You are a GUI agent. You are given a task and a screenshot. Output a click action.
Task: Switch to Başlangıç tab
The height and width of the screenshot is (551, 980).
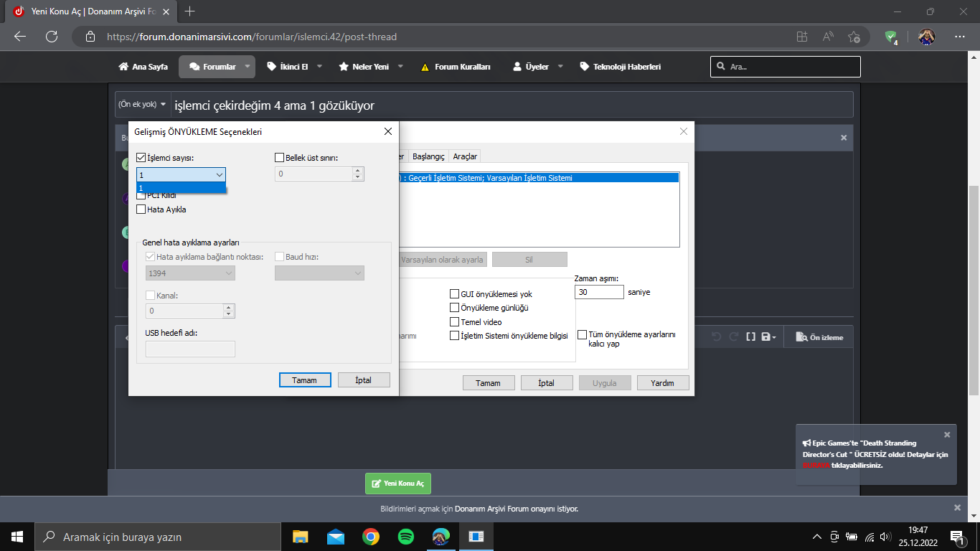click(428, 156)
